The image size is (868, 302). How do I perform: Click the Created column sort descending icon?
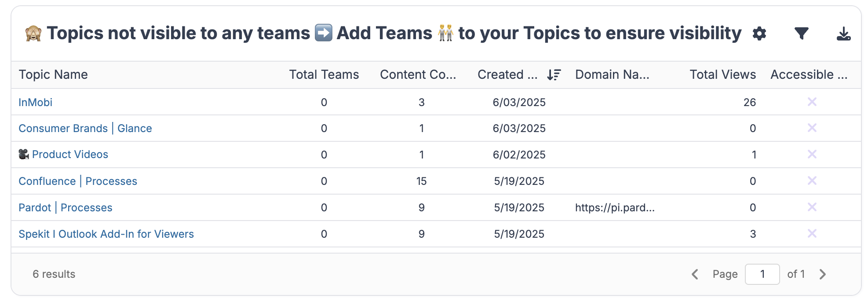click(x=554, y=75)
